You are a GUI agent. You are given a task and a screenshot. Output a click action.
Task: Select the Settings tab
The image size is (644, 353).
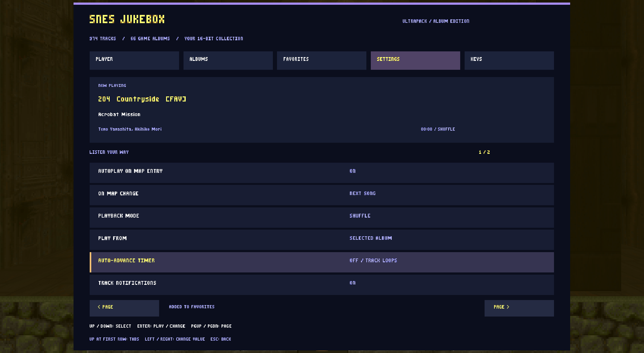(415, 61)
